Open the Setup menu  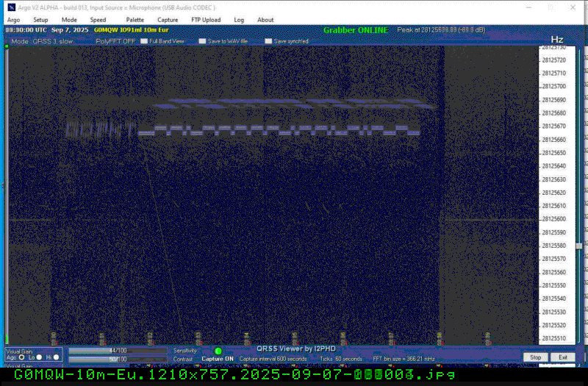(x=40, y=20)
